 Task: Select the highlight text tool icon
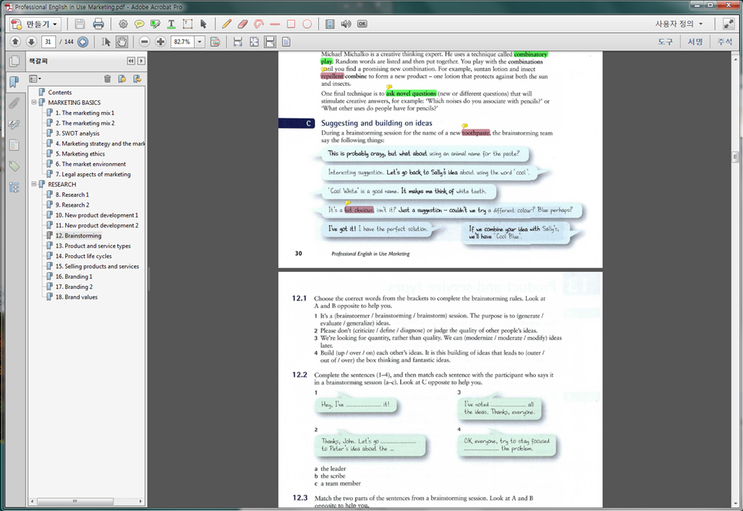click(x=155, y=24)
